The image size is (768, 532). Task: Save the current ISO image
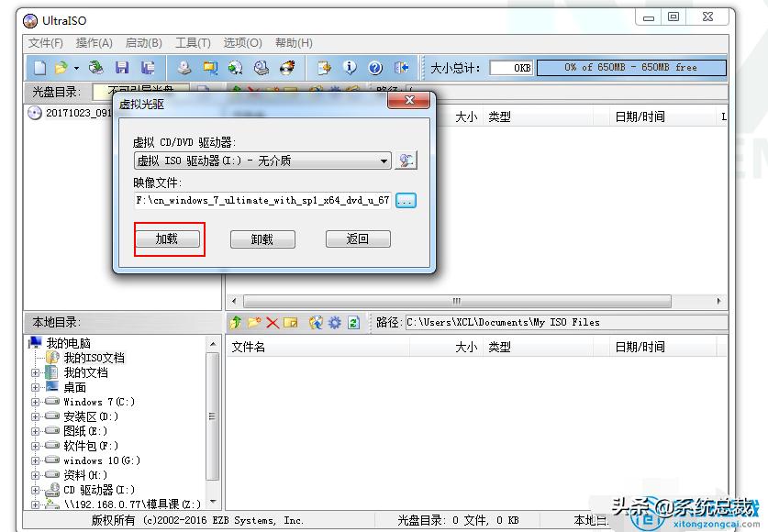pyautogui.click(x=120, y=65)
